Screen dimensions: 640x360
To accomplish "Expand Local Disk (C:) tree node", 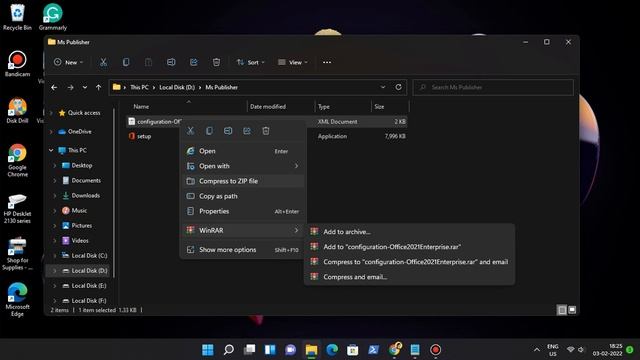I will (x=55, y=256).
